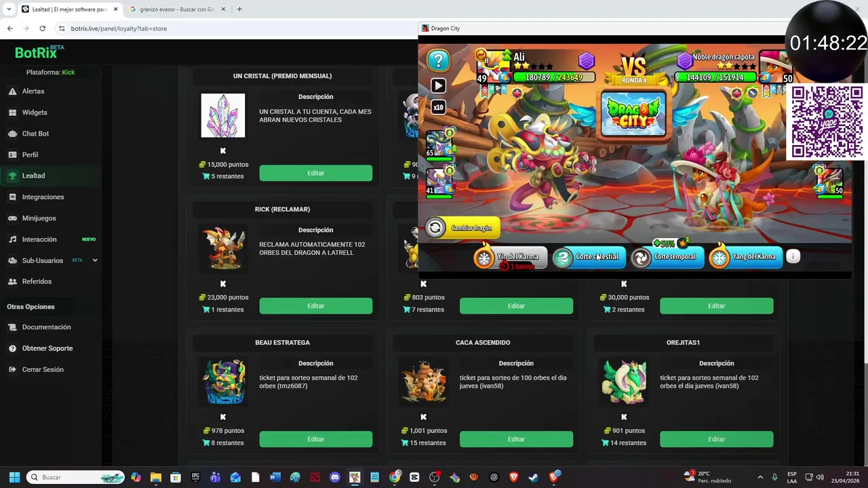This screenshot has height=488, width=868.
Task: Click the RICK dragon thumbnail
Action: (x=223, y=249)
